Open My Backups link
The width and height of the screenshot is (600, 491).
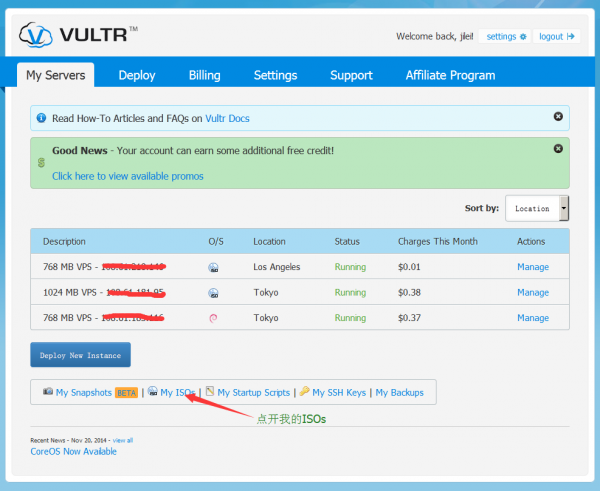click(399, 393)
